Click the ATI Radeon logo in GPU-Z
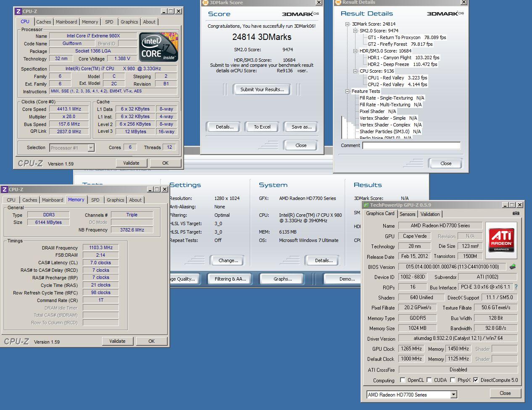 (x=501, y=240)
